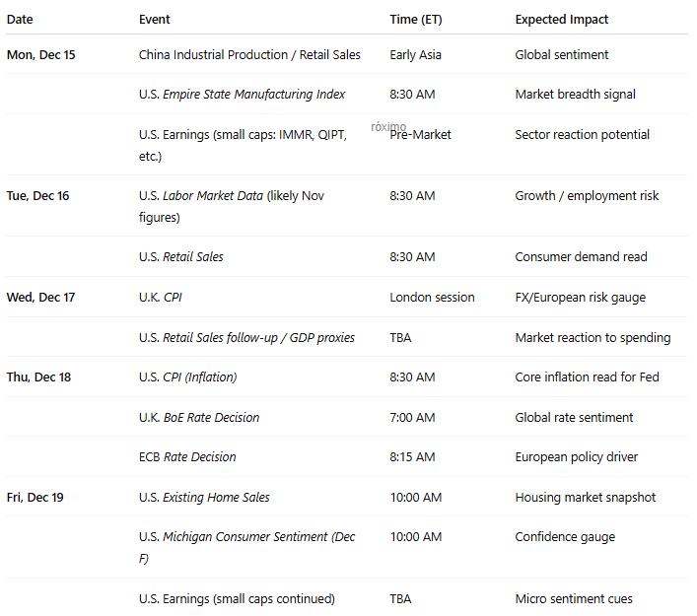Select the London session time cell

[432, 297]
